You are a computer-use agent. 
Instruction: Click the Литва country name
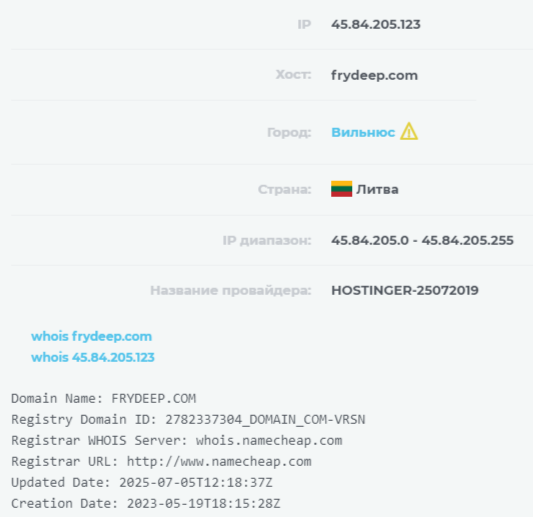[377, 189]
